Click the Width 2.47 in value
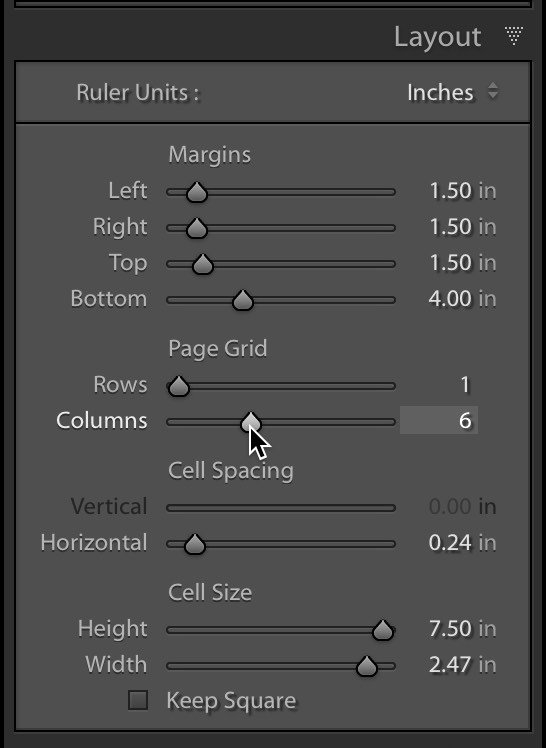This screenshot has height=748, width=546. pyautogui.click(x=462, y=665)
